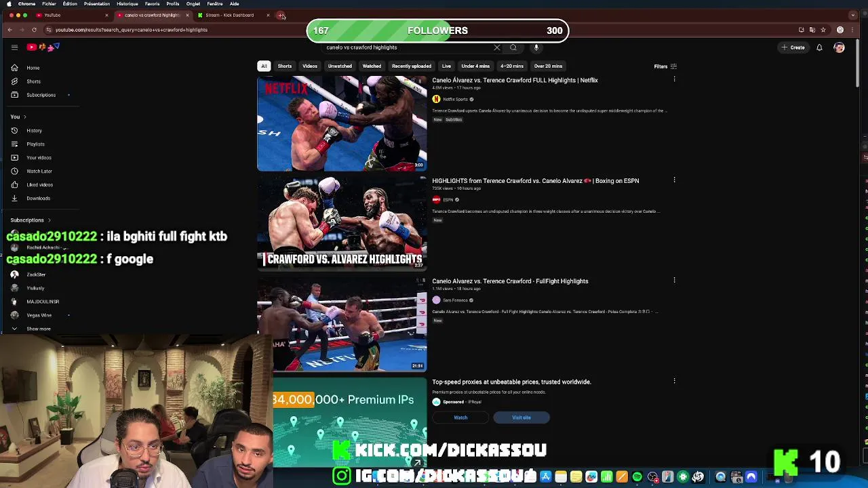Image resolution: width=868 pixels, height=488 pixels.
Task: Open a new Chrome tab
Action: click(281, 16)
